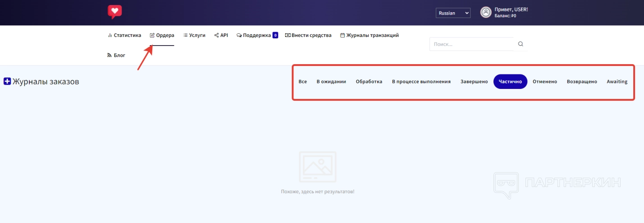Screen dimensions: 644x223
Task: Click the Похоже, здесь нет результатов! message
Action: (x=318, y=191)
